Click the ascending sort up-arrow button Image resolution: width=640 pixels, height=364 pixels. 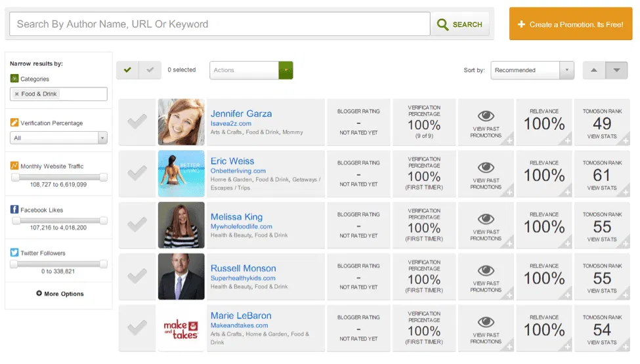click(594, 70)
